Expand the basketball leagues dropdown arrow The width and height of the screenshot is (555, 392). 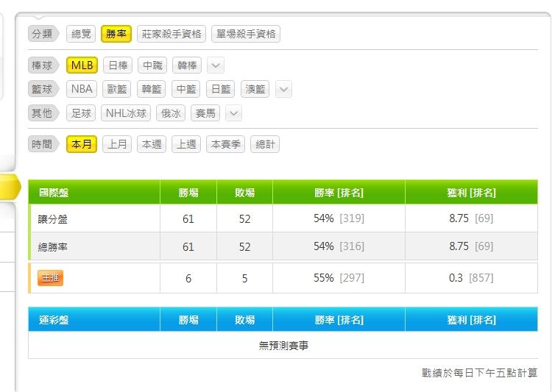tap(283, 90)
